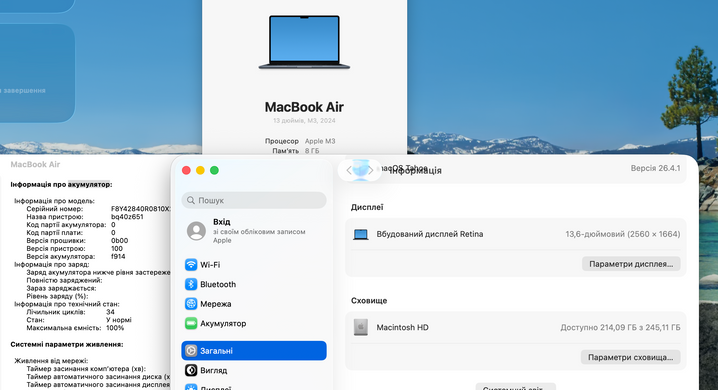Select Загальні in settings sidebar
This screenshot has height=390, width=718.
254,351
